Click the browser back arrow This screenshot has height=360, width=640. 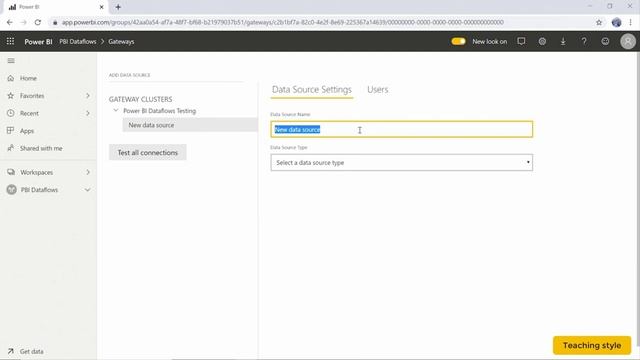(10, 22)
